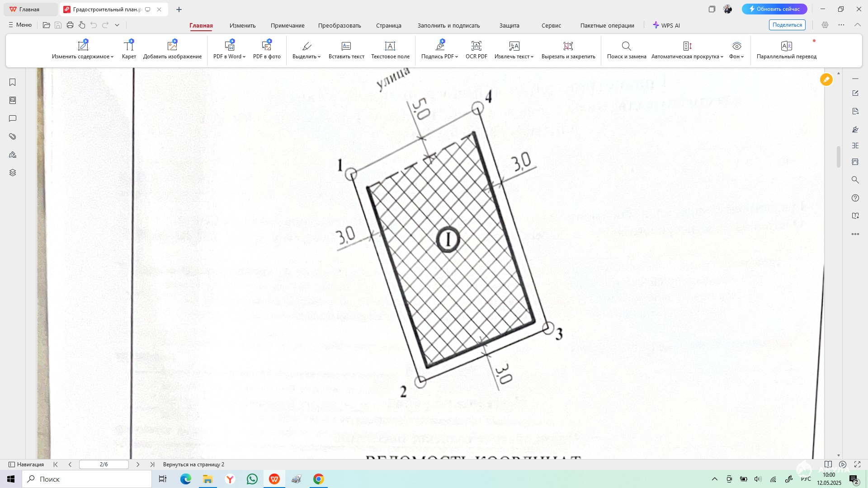868x488 pixels.
Task: Switch to the Protection ribbon tab
Action: [509, 26]
